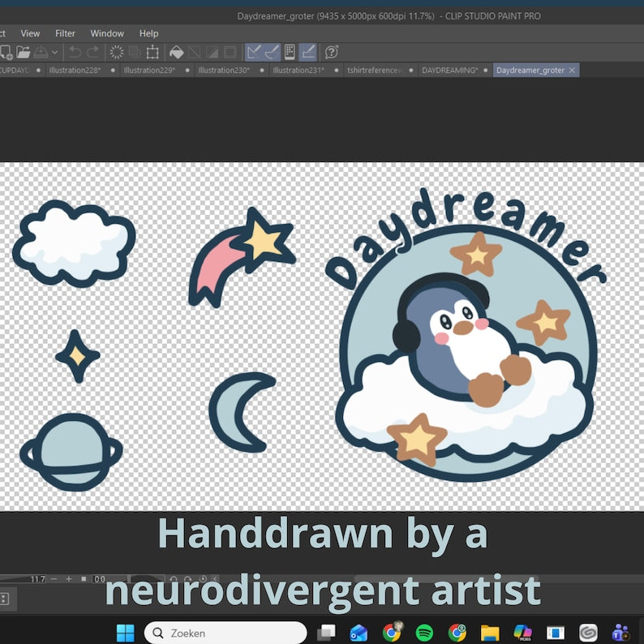Click the Open file folder icon
The image size is (644, 644).
[x=24, y=52]
